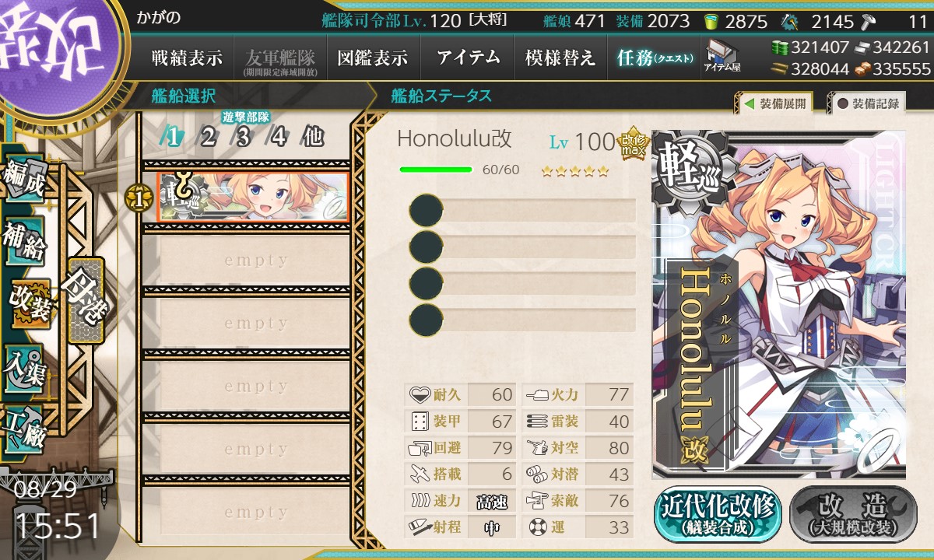Image resolution: width=934 pixels, height=560 pixels.
Task: Open the アイテム屋 shop icon
Action: tap(722, 56)
